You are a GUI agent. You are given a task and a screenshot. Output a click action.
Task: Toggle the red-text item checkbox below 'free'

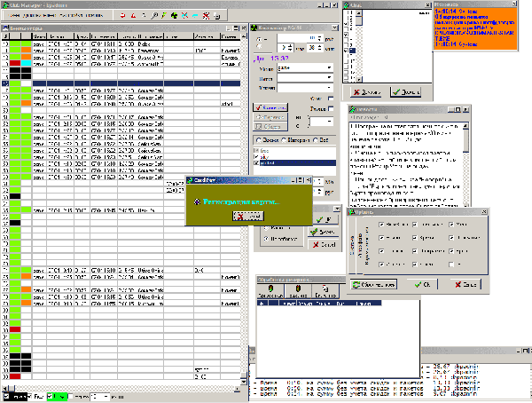point(256,156)
